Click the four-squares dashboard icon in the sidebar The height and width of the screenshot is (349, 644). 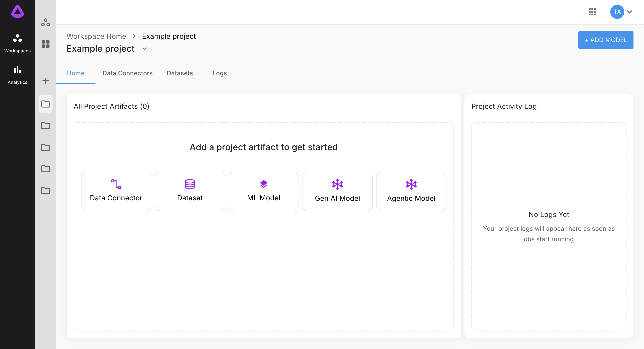46,44
